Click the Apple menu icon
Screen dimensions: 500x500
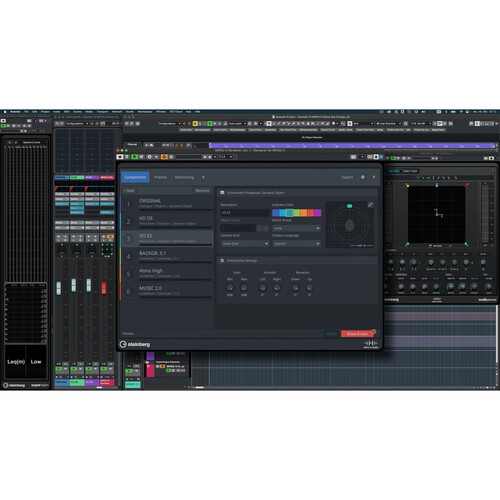coord(5,112)
